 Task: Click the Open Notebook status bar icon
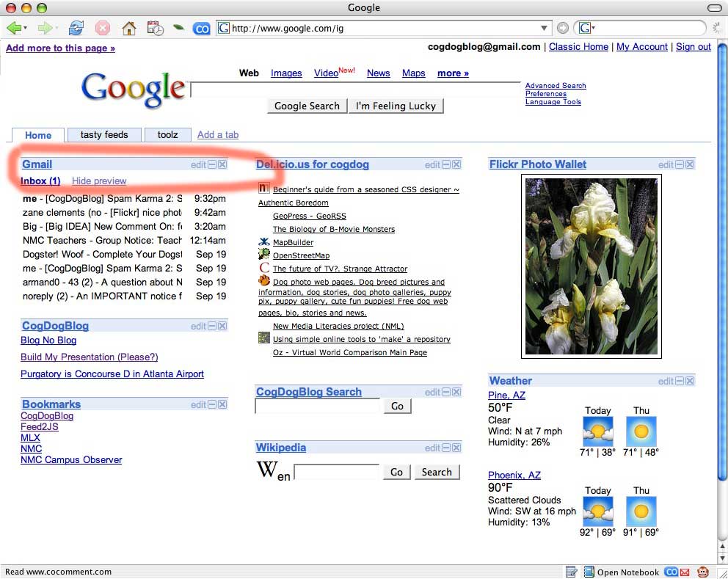[x=588, y=572]
